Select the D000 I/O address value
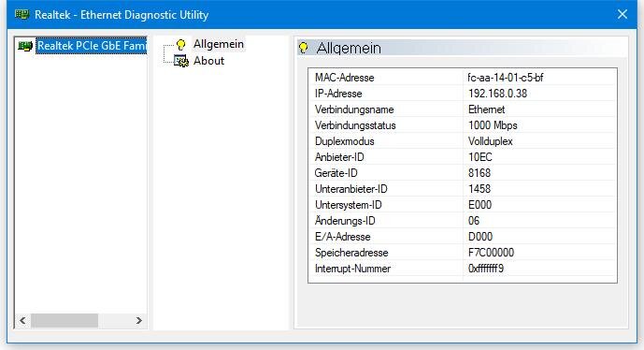Viewport: 644px width, 350px height. (x=480, y=237)
